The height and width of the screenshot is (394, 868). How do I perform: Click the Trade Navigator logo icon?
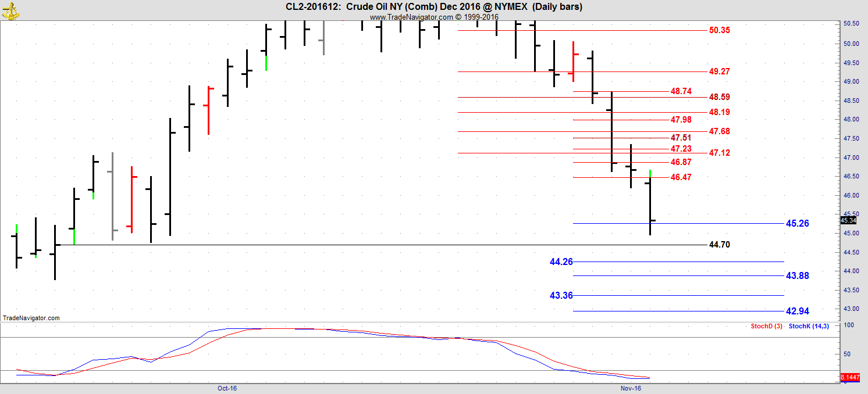pyautogui.click(x=10, y=10)
